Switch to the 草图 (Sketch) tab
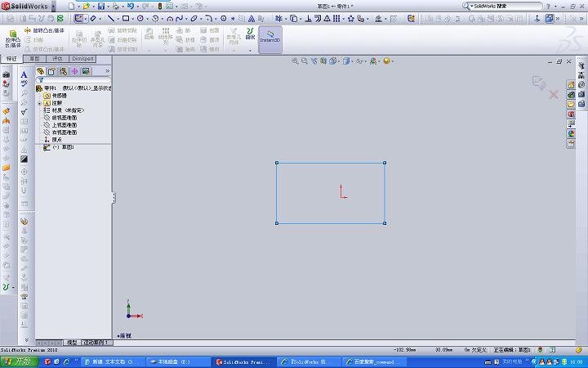Image resolution: width=588 pixels, height=368 pixels. [34, 59]
